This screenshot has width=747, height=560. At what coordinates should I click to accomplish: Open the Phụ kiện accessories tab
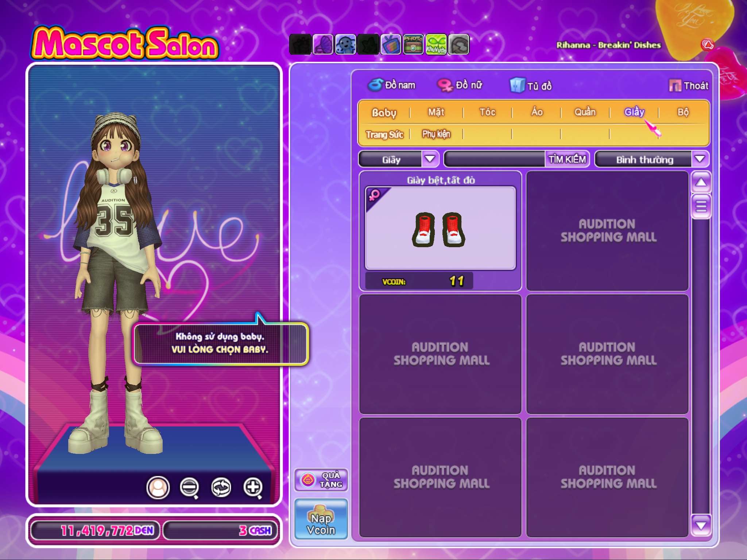pos(436,134)
